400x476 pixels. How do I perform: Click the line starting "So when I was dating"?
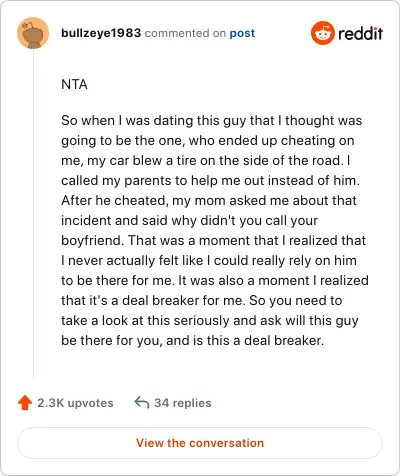point(212,121)
